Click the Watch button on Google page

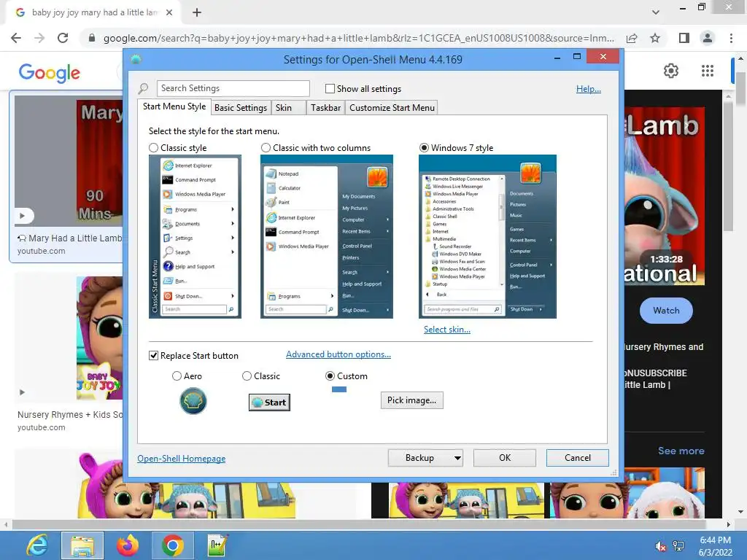(x=666, y=311)
